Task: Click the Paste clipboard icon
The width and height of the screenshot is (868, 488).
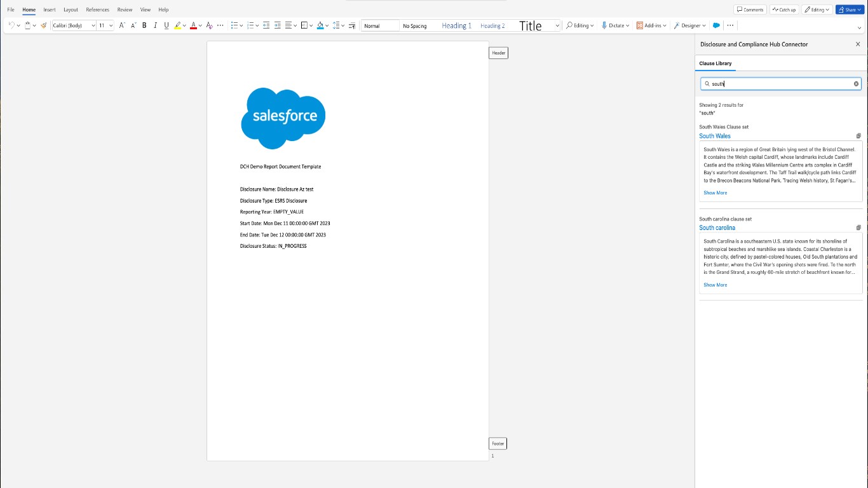Action: (27, 25)
